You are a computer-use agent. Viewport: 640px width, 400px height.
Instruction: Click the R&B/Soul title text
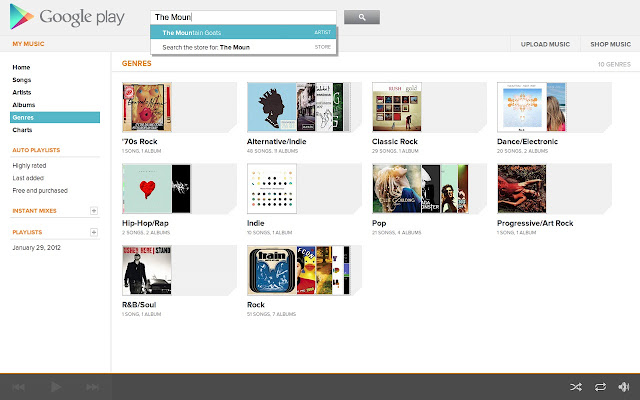[x=139, y=304]
